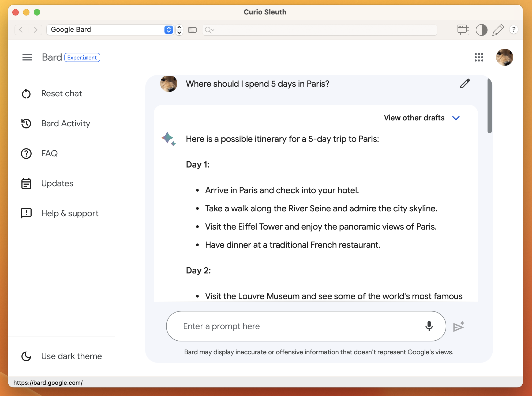The width and height of the screenshot is (532, 396).
Task: Click the FAQ question mark icon
Action: click(26, 154)
